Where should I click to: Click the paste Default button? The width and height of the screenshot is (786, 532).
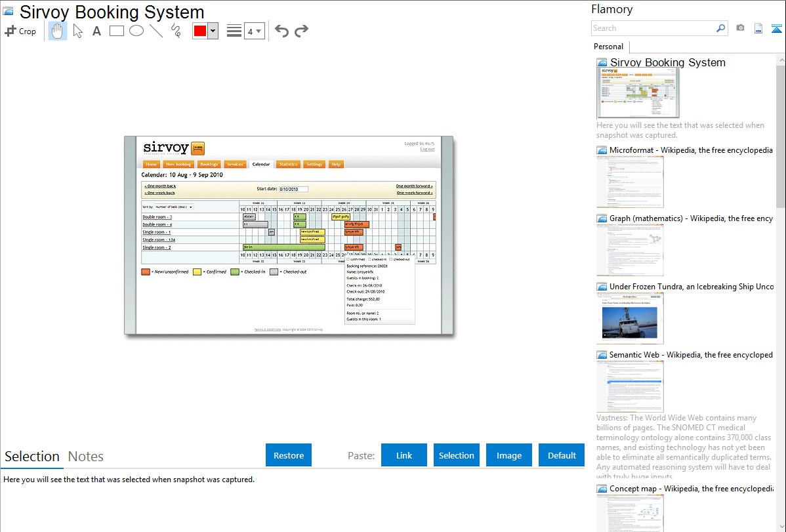562,455
